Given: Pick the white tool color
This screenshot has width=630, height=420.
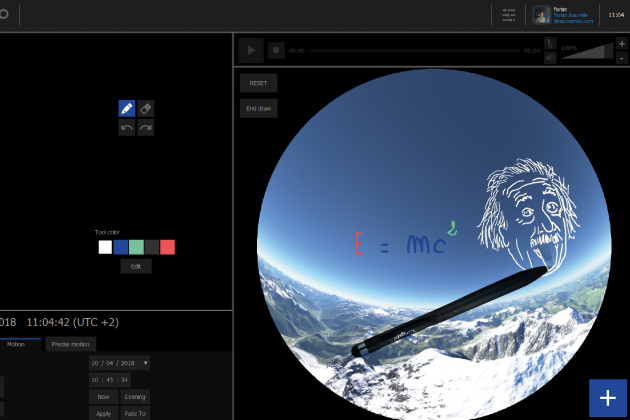Looking at the screenshot, I should [105, 247].
